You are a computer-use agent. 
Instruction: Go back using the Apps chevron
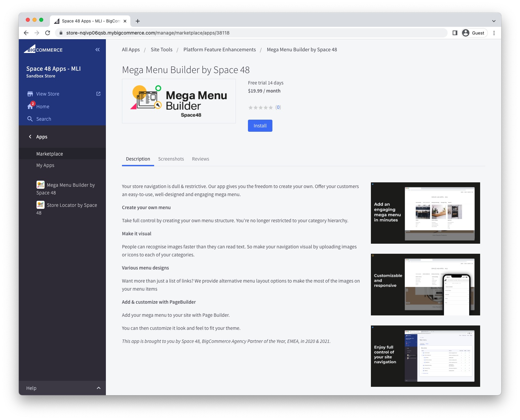click(30, 137)
